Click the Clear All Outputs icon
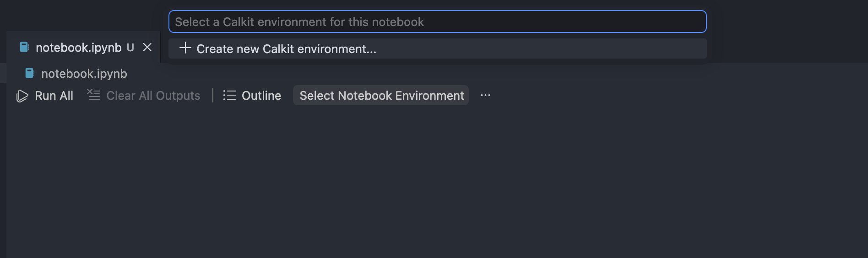Screen dimensions: 868x258 [x=94, y=95]
